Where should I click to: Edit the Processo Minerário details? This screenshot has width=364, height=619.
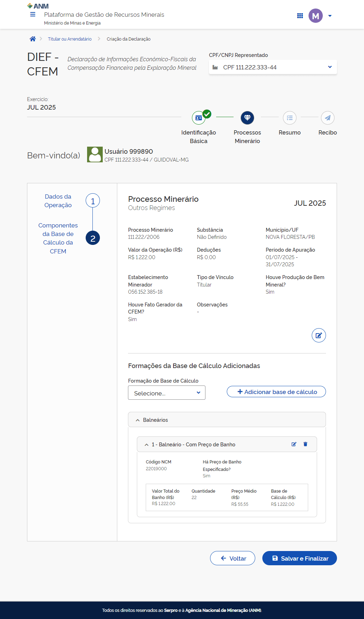[x=318, y=335]
